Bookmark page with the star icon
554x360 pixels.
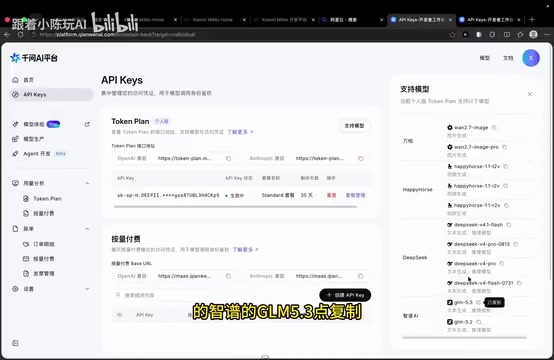pos(452,34)
